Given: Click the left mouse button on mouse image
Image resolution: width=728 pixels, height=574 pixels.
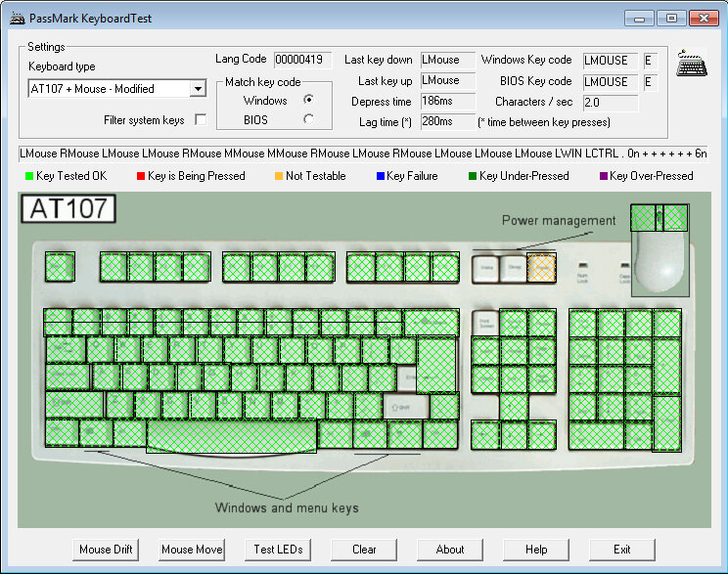Looking at the screenshot, I should coord(643,218).
